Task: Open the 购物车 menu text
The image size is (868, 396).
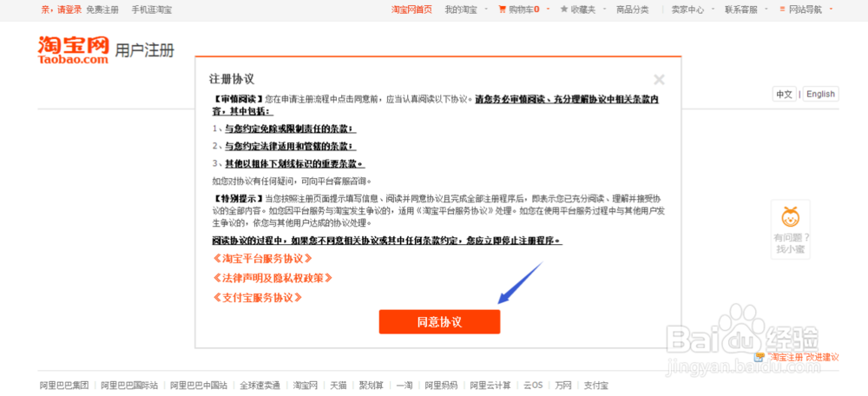Action: tap(523, 10)
